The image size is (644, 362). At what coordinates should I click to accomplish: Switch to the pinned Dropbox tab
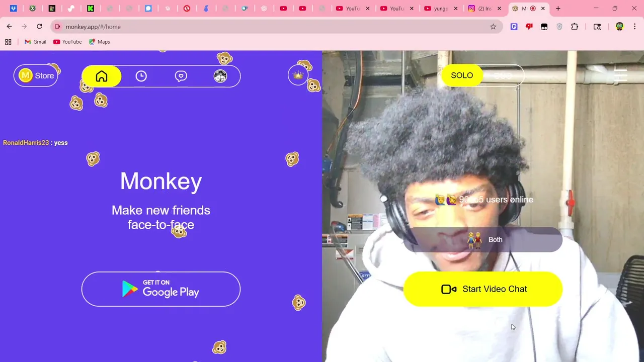[14, 9]
